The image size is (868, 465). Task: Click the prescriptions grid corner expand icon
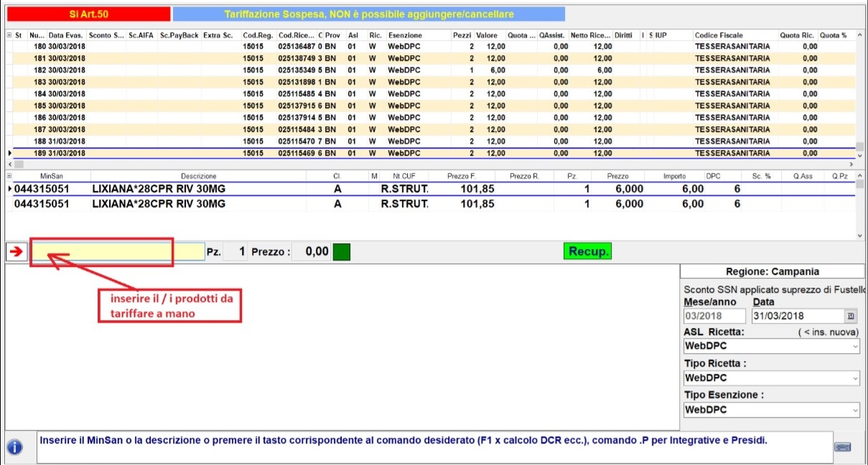9,35
